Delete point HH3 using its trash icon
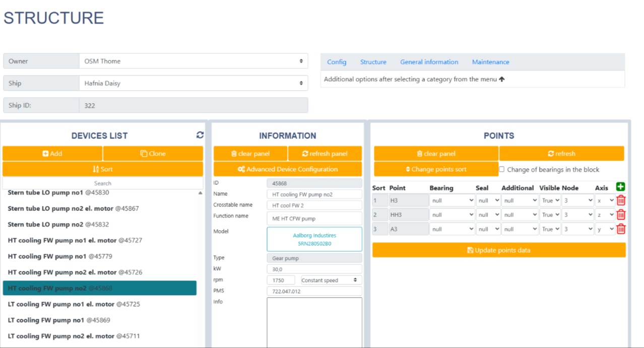Screen dimensions: 644x348 (x=621, y=215)
